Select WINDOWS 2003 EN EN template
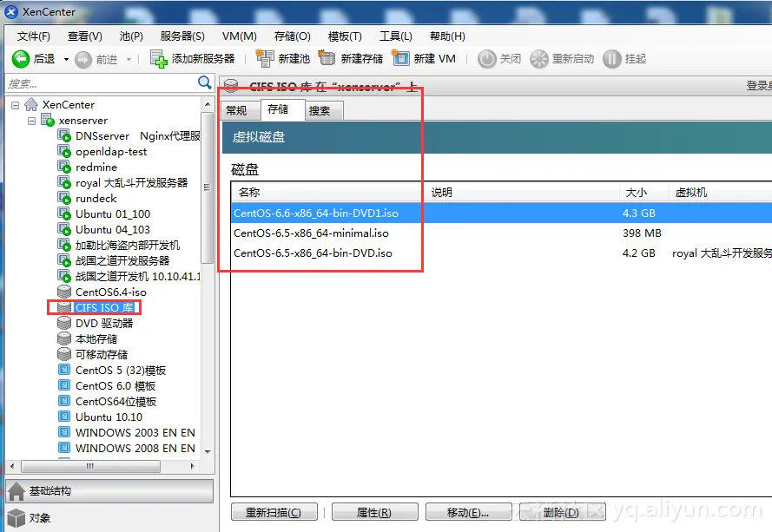This screenshot has height=532, width=772. 135,432
